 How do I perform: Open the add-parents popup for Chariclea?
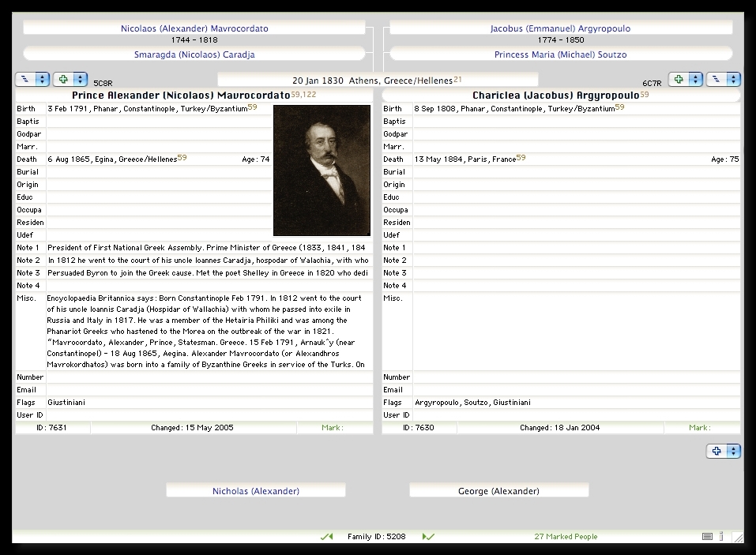(x=685, y=80)
